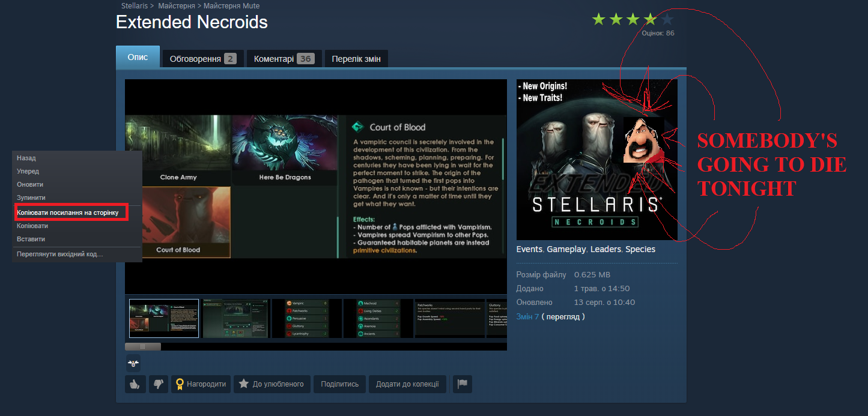
Task: Click the Species tag link
Action: tap(640, 249)
